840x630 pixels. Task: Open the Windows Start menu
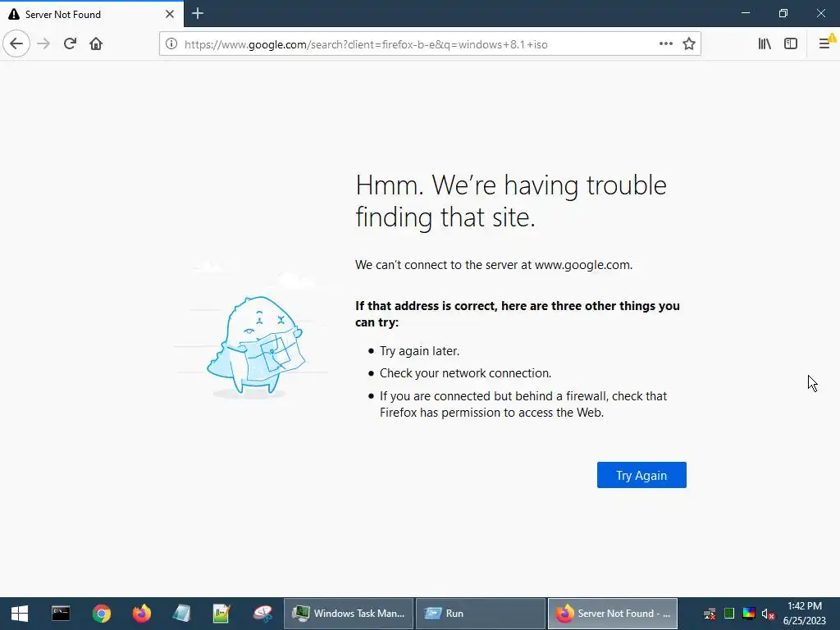(x=20, y=614)
